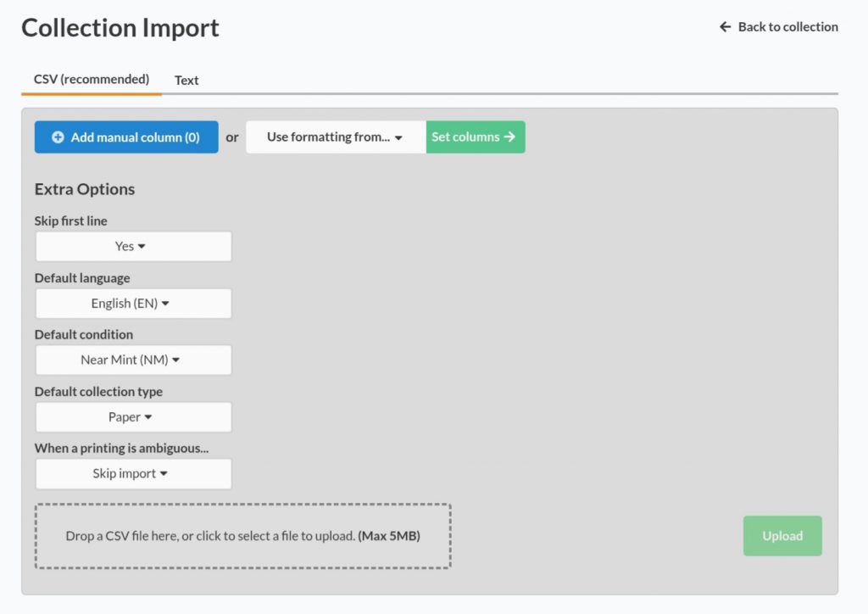Open the When a printing is ambiguous dropdown
The height and width of the screenshot is (614, 868).
(133, 473)
